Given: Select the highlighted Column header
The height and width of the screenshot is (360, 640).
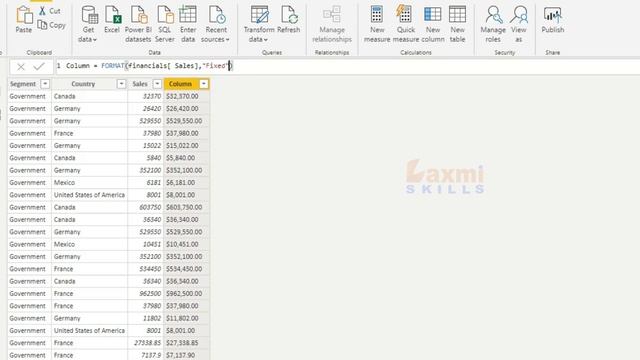Looking at the screenshot, I should pyautogui.click(x=180, y=84).
